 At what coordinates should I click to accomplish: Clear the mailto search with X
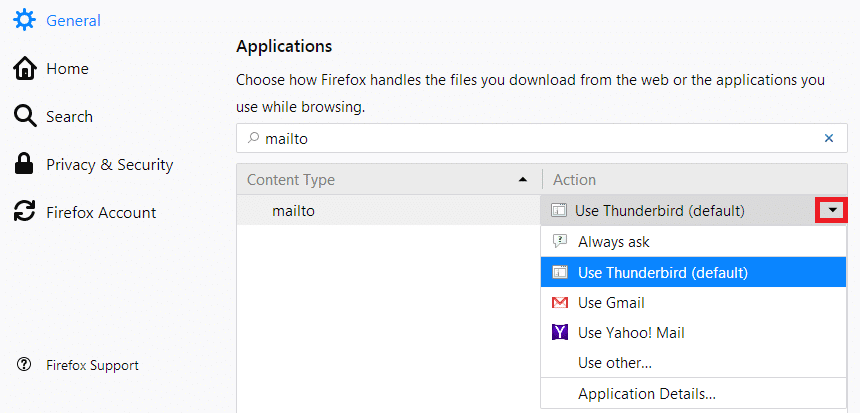828,139
